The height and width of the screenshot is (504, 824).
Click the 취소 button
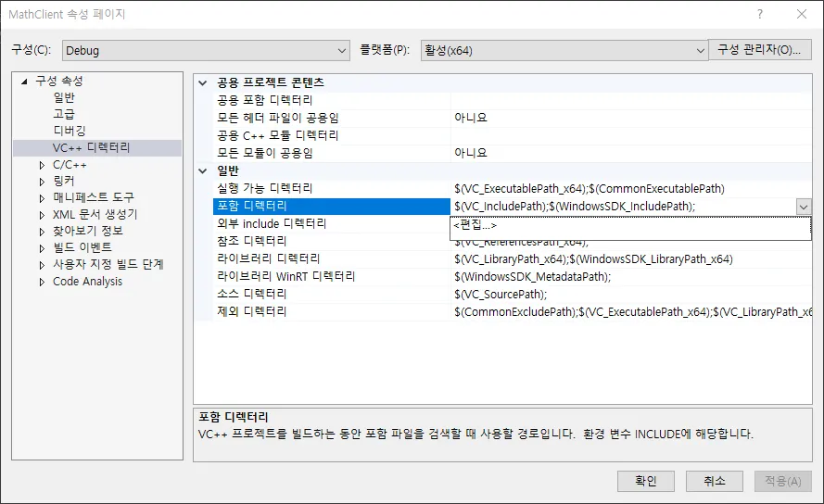point(715,481)
